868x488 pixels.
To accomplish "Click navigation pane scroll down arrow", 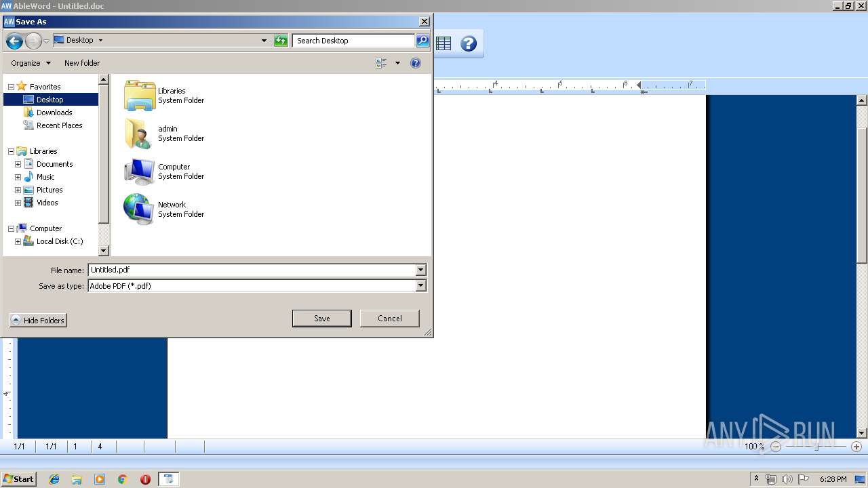I will 104,251.
